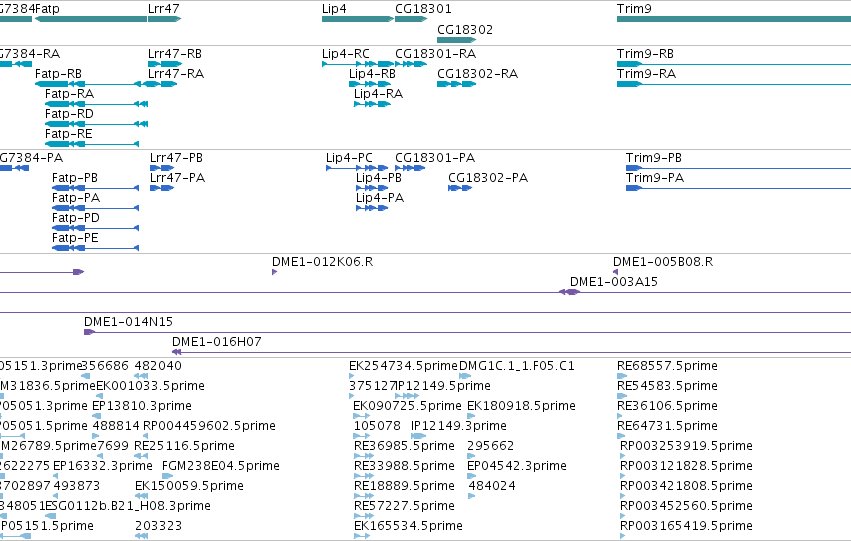Open transcript Fatp-RA details
Screen dimensions: 851x541
pos(69,94)
